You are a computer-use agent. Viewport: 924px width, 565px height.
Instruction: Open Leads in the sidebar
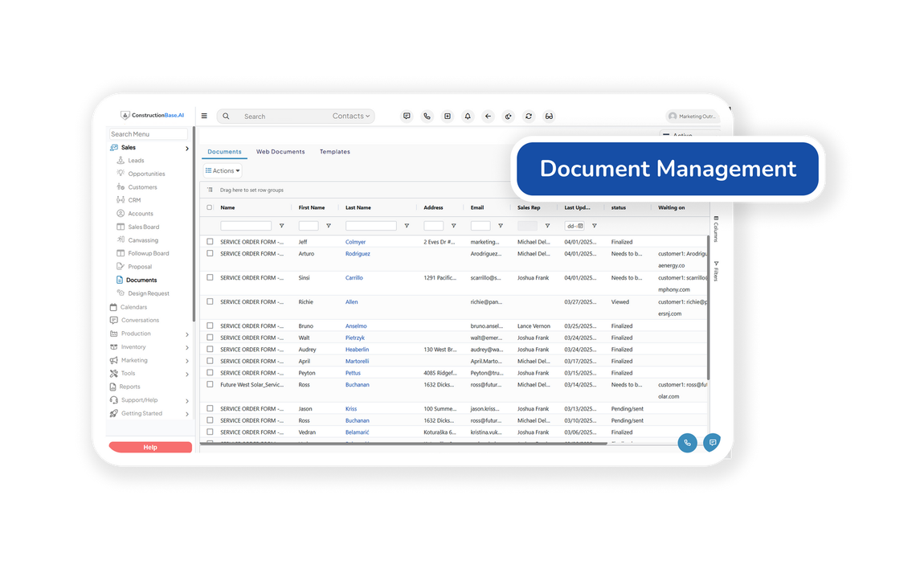136,160
